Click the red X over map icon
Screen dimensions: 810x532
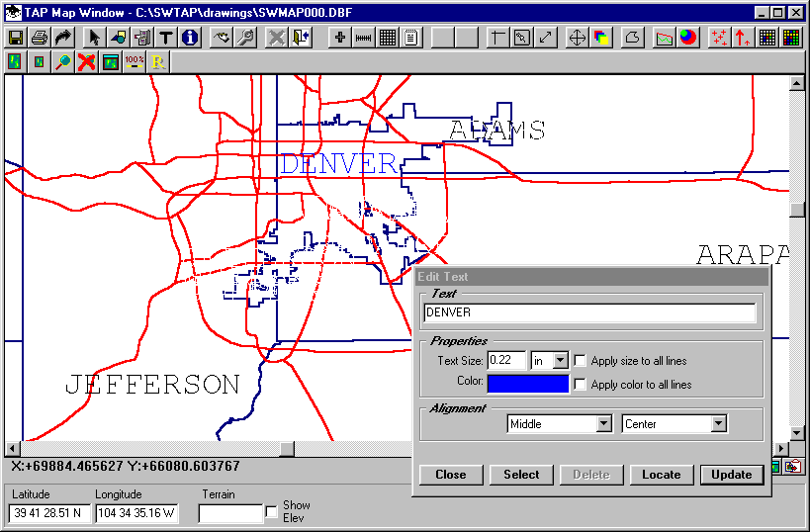click(87, 62)
